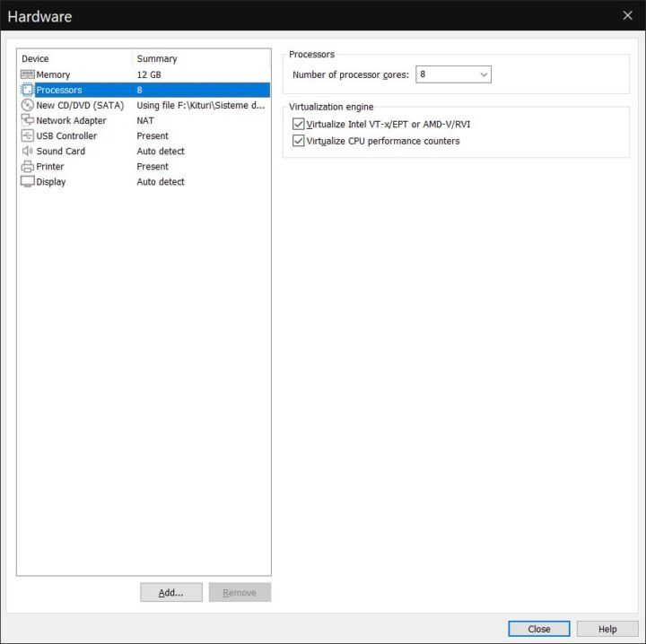Click the Memory device icon
Screen dimensions: 646x644
(27, 74)
